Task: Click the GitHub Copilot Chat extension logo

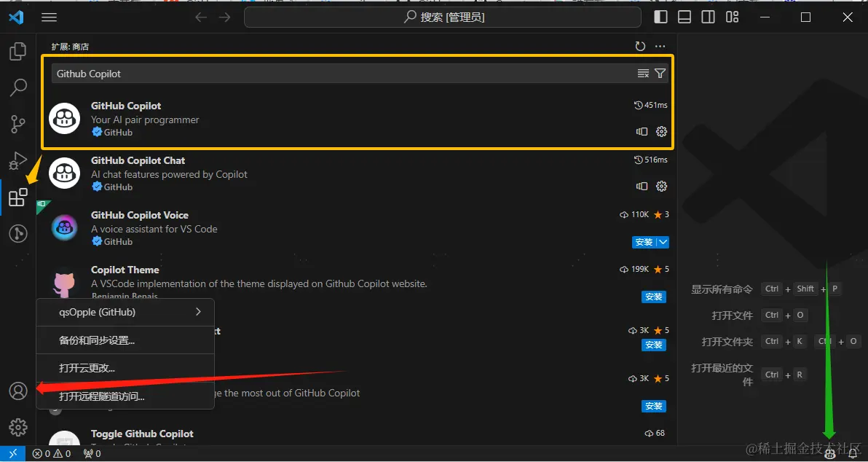Action: tap(65, 173)
